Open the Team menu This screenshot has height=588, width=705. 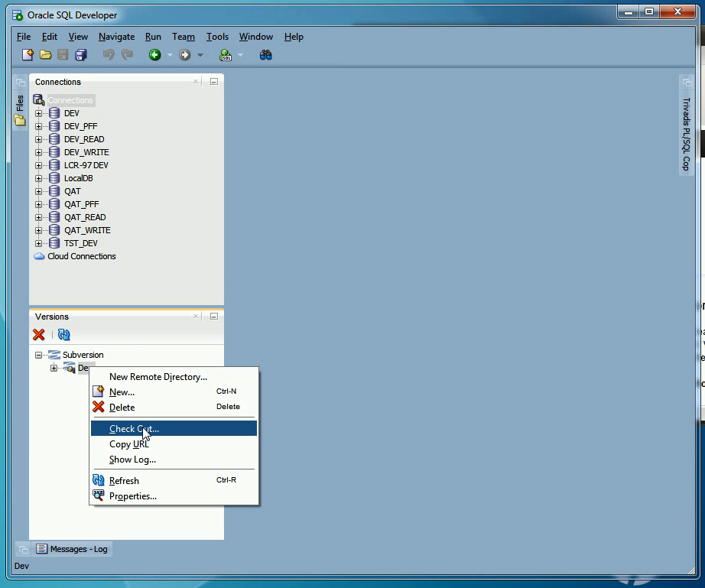tap(184, 37)
